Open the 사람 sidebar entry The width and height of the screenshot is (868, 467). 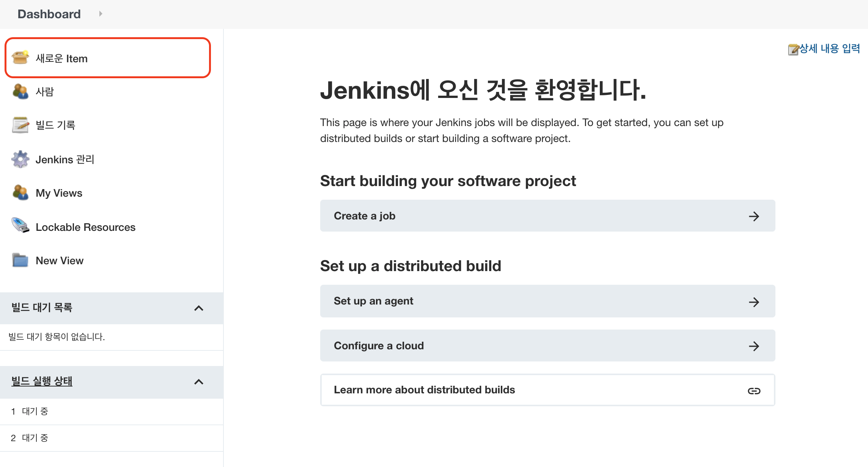[x=45, y=92]
